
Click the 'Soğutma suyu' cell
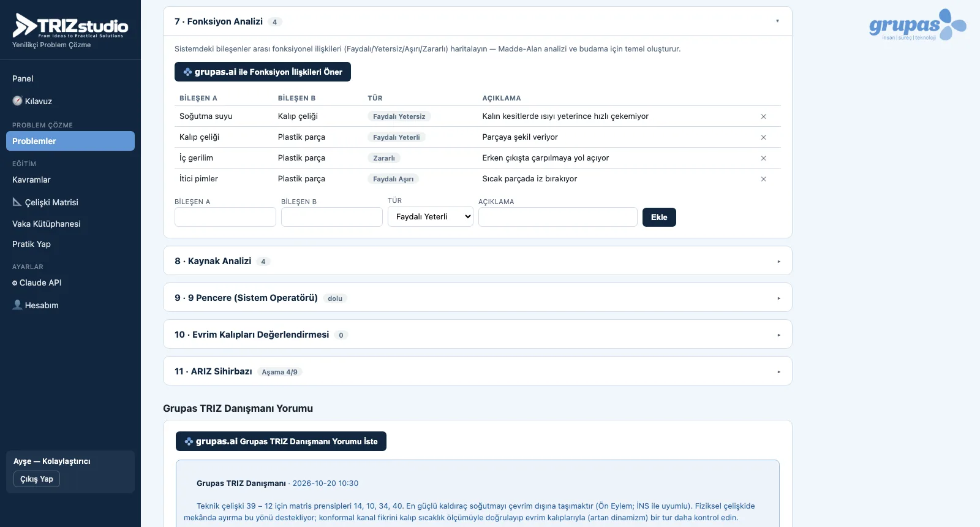click(206, 116)
